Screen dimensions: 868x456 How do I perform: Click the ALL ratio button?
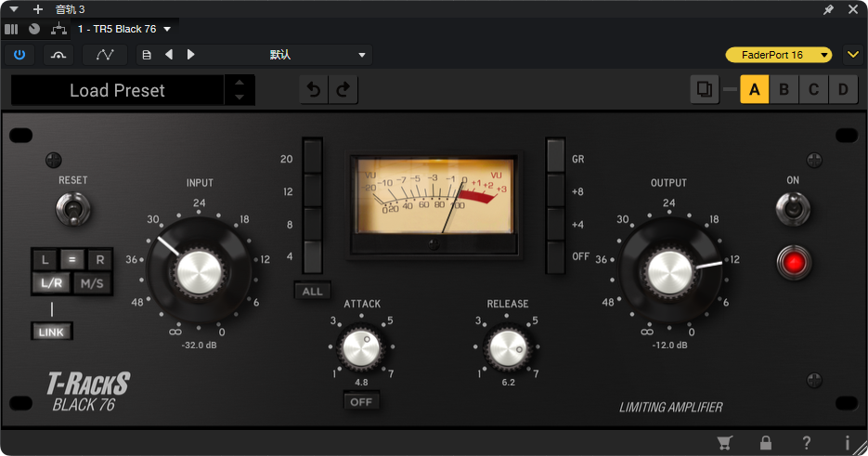312,292
